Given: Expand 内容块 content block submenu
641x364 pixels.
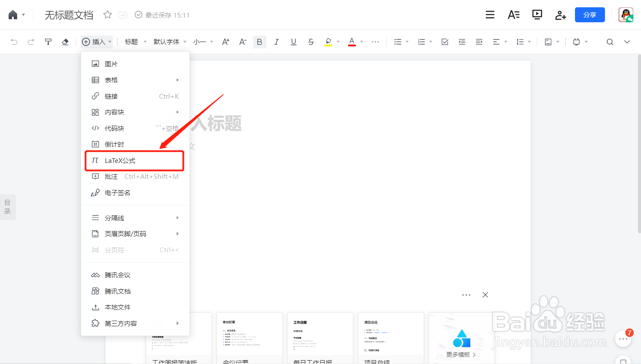Looking at the screenshot, I should pyautogui.click(x=135, y=112).
